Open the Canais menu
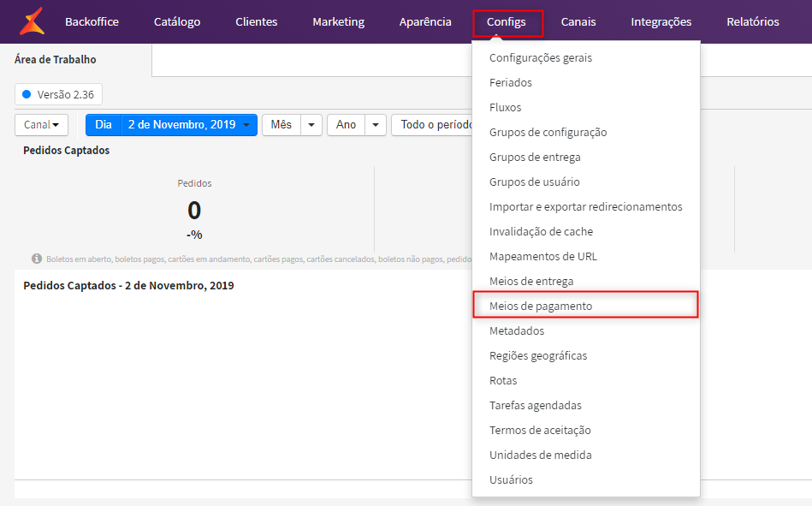 pos(578,21)
